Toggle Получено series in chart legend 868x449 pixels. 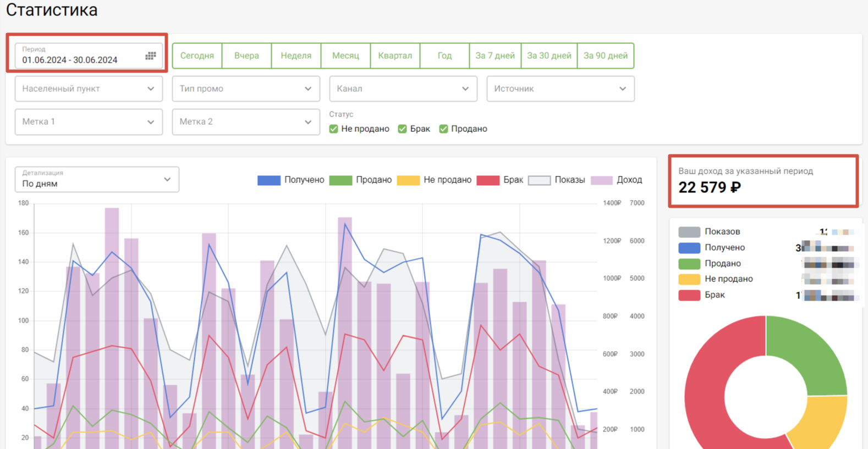(291, 180)
